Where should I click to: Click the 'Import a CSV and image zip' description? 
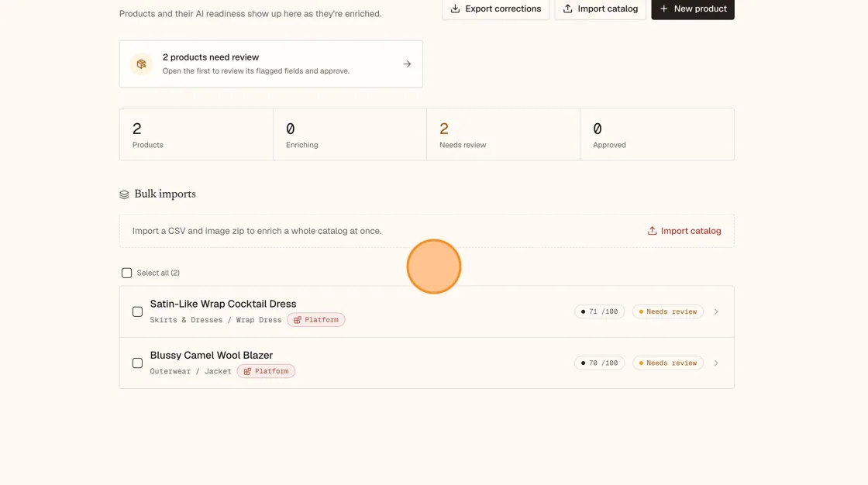coord(257,231)
